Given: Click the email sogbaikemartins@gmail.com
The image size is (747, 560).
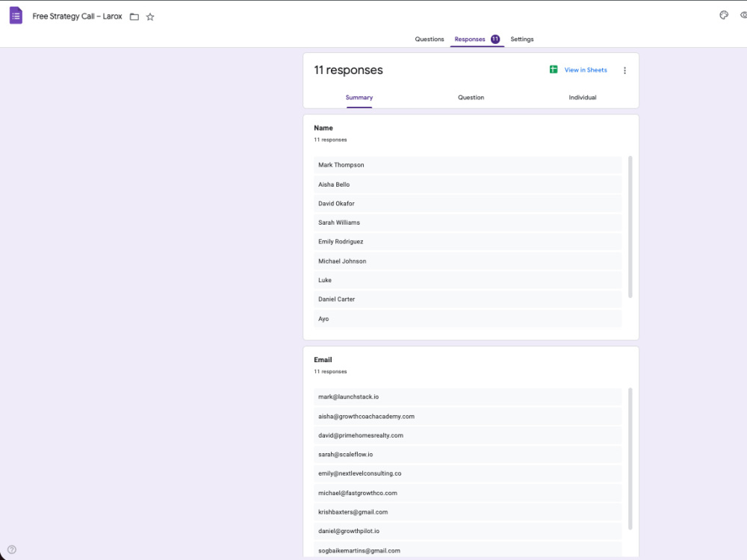Looking at the screenshot, I should coord(359,550).
